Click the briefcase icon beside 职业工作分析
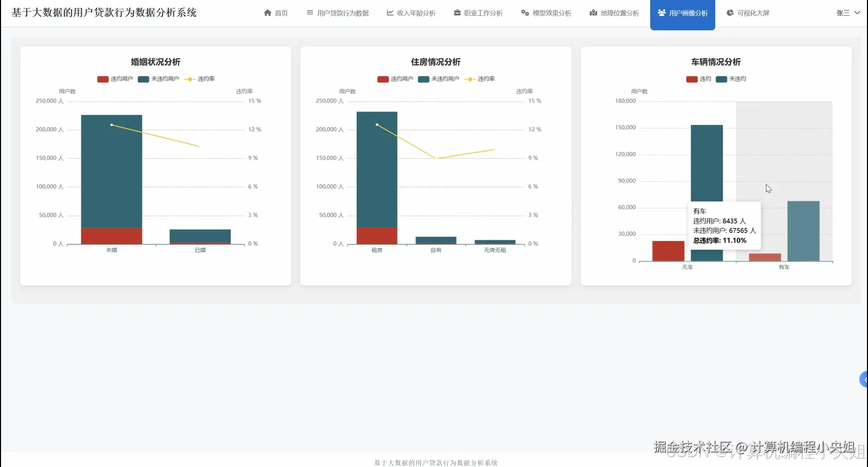The image size is (868, 467). [x=457, y=13]
